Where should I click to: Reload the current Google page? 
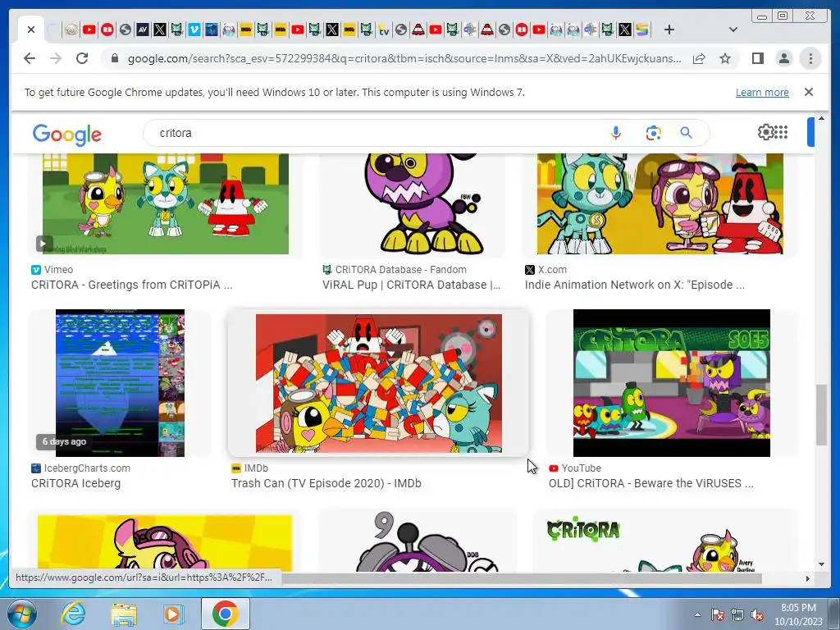(x=82, y=58)
